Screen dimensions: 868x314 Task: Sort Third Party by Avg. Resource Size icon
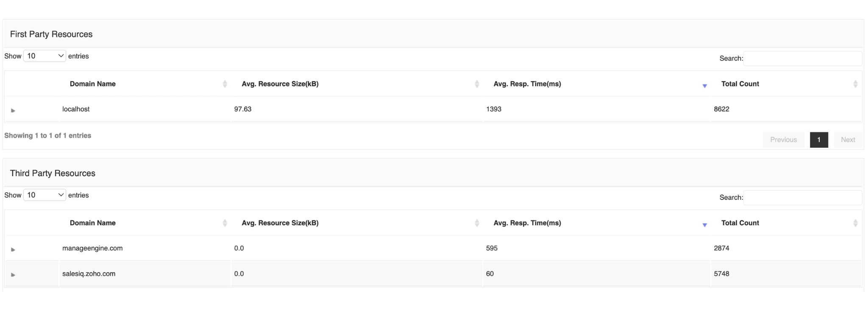click(x=477, y=223)
